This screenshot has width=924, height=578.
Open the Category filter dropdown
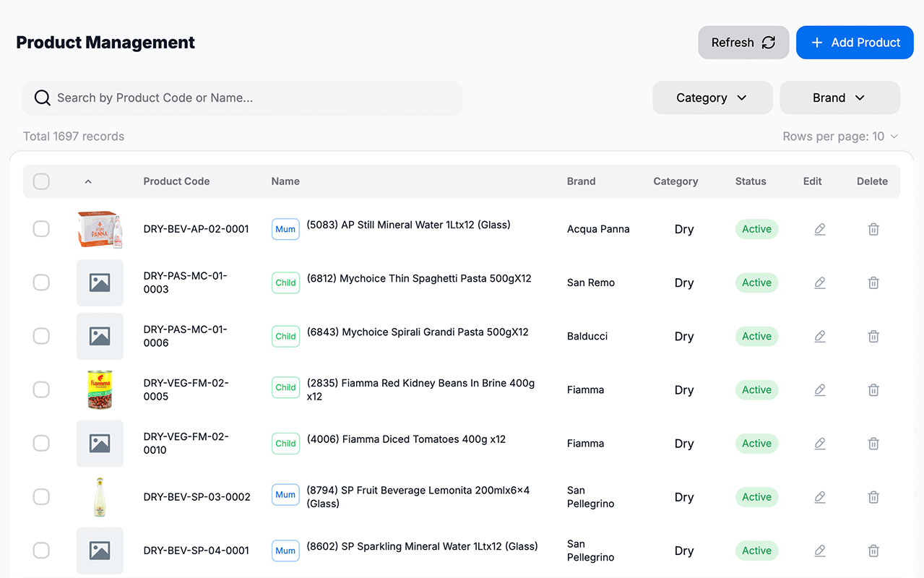712,98
